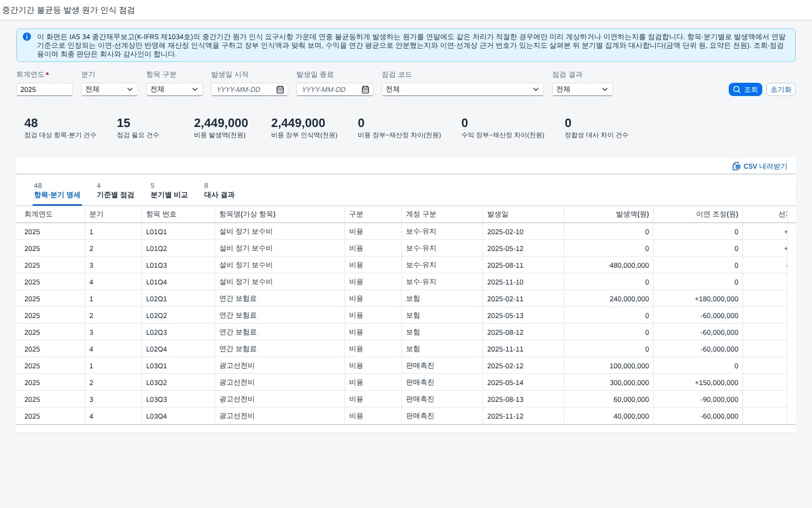Open the 대사 결과 tab

[x=219, y=190]
